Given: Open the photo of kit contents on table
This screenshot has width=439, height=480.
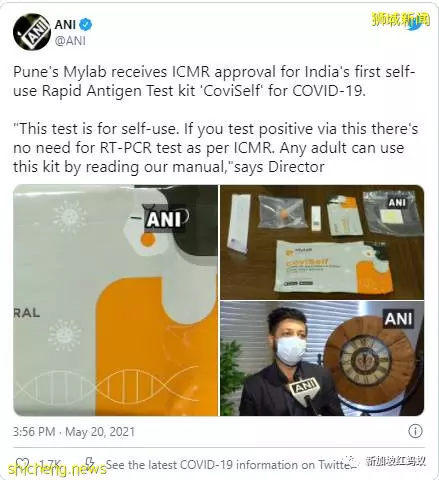Looking at the screenshot, I should click(322, 242).
